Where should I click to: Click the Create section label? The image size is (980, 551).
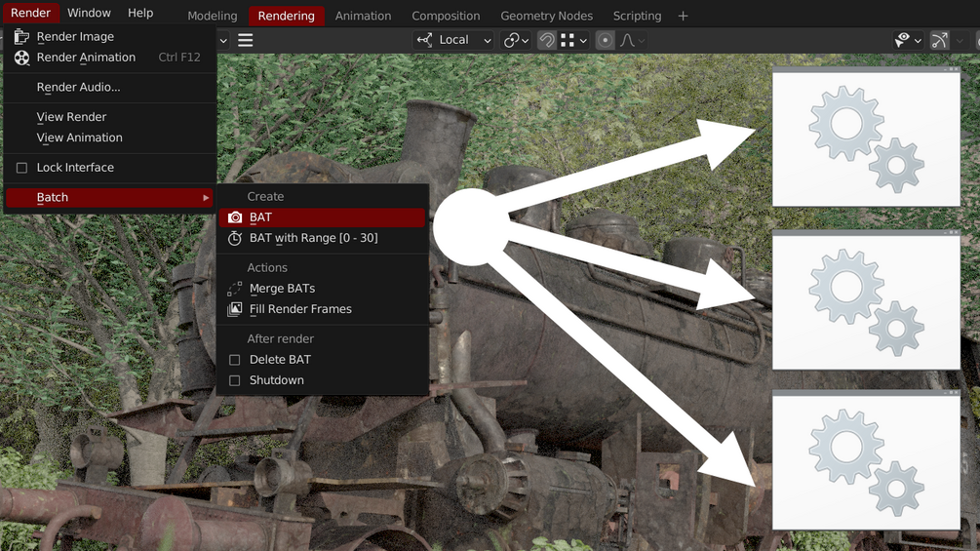tap(265, 196)
